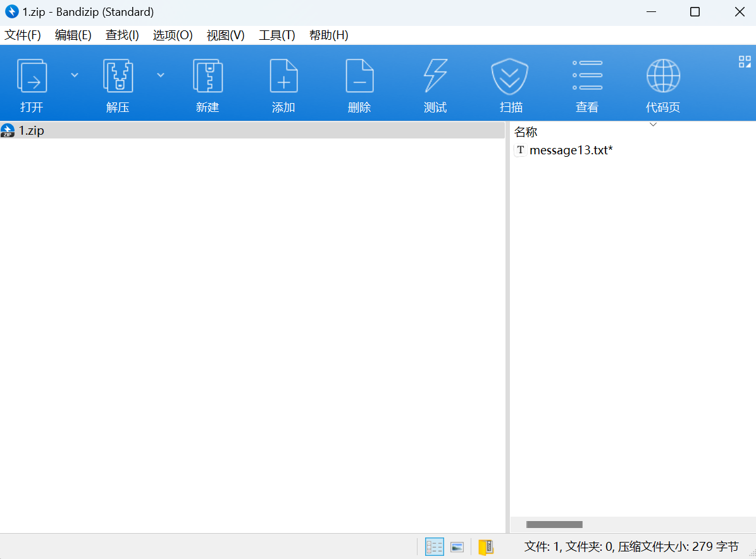This screenshot has height=559, width=756.
Task: Click the yellow archive icon in status bar
Action: 486,547
